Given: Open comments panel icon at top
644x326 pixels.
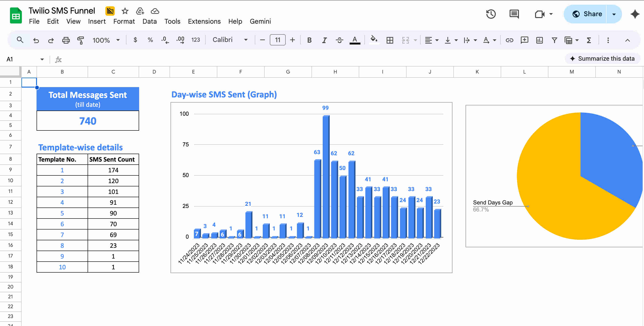Looking at the screenshot, I should (x=514, y=14).
